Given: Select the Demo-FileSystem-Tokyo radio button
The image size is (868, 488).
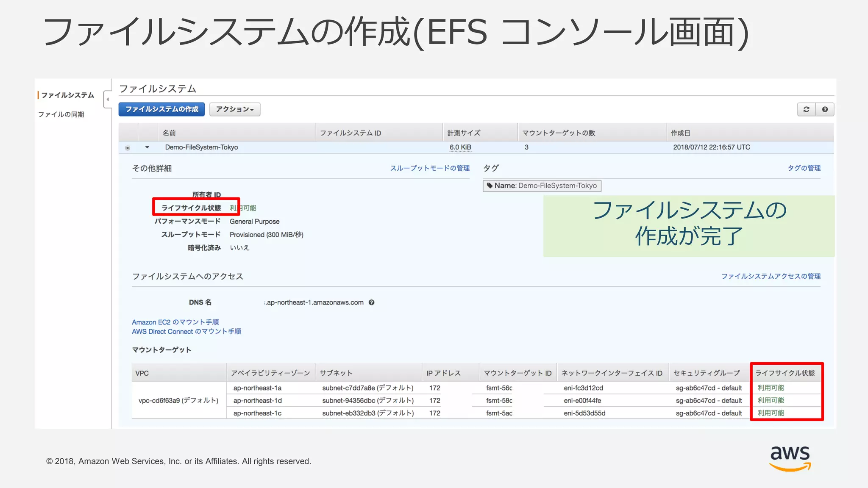Looking at the screenshot, I should (x=128, y=148).
